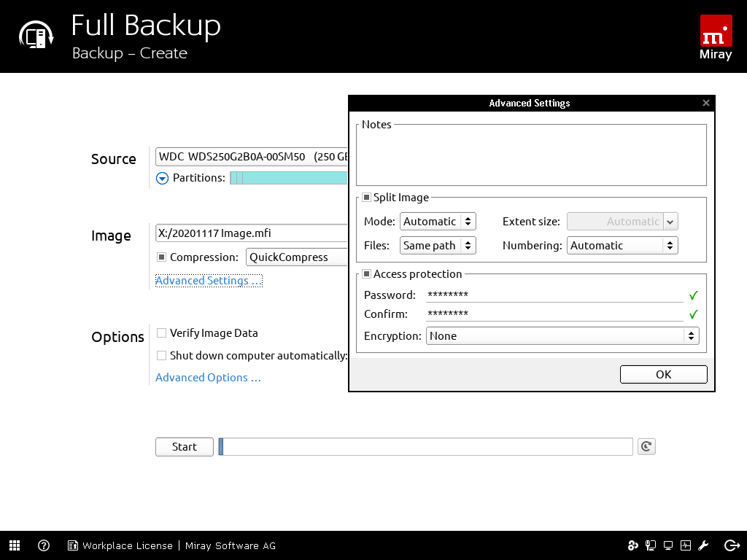
Task: Click the Advanced Options link
Action: 208,378
